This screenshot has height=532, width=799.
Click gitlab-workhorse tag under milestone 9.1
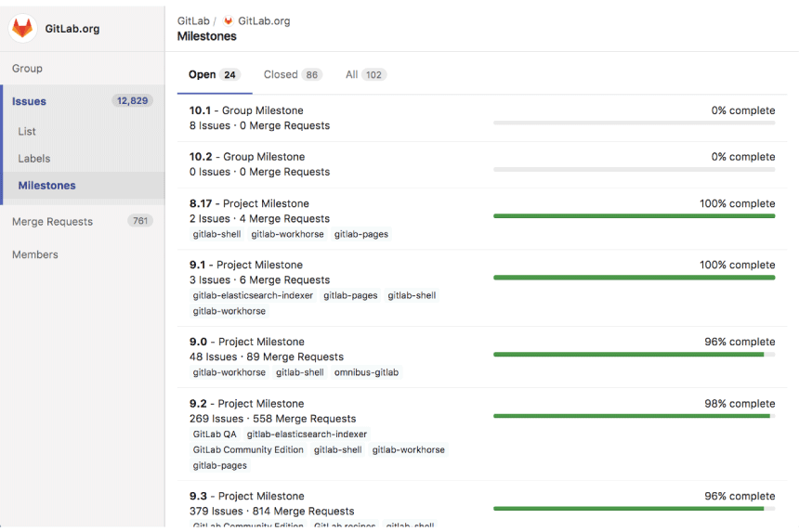tap(229, 311)
